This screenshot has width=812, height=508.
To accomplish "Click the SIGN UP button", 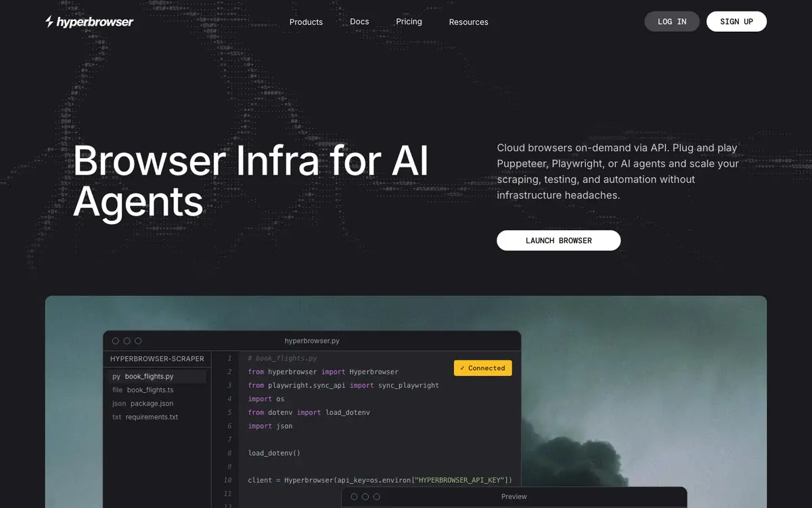I will click(736, 22).
